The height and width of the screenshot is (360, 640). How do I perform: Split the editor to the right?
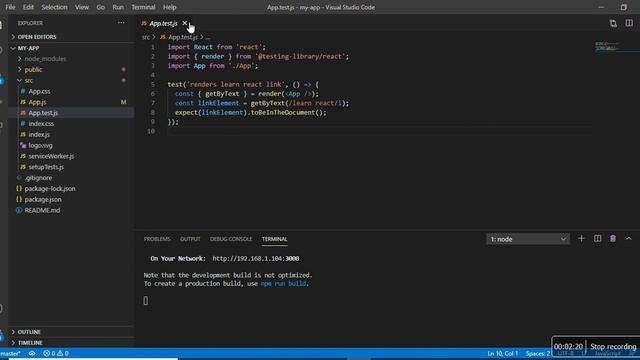coord(629,23)
